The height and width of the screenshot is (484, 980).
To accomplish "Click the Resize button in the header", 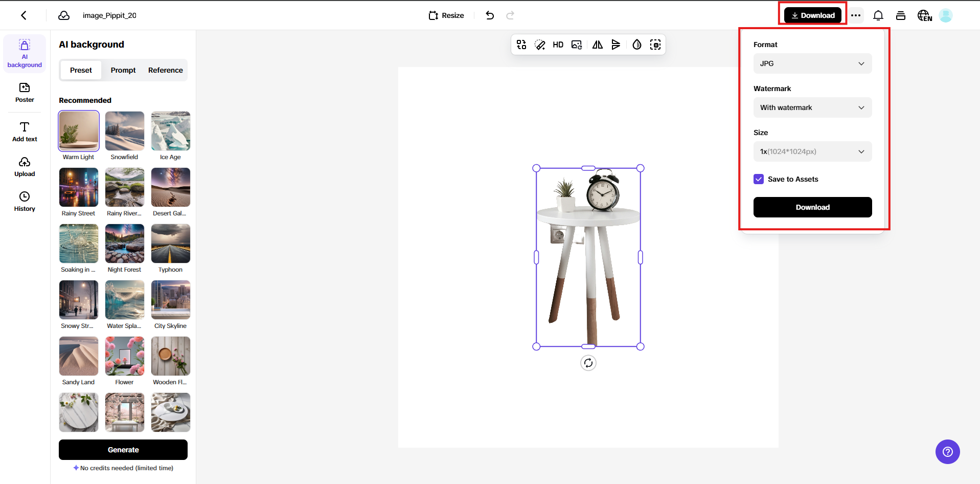I will (x=446, y=15).
